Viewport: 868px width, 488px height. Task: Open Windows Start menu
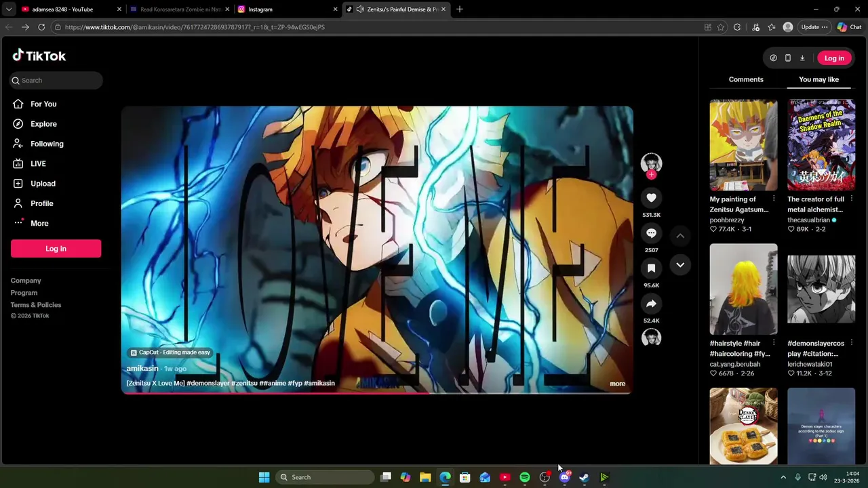tap(264, 477)
